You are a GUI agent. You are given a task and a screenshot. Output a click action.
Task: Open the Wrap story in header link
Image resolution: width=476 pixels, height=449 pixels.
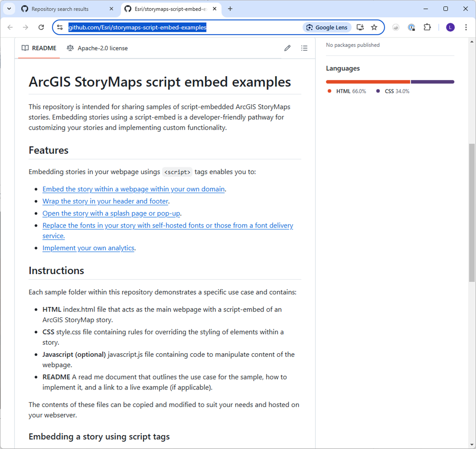[x=105, y=201]
